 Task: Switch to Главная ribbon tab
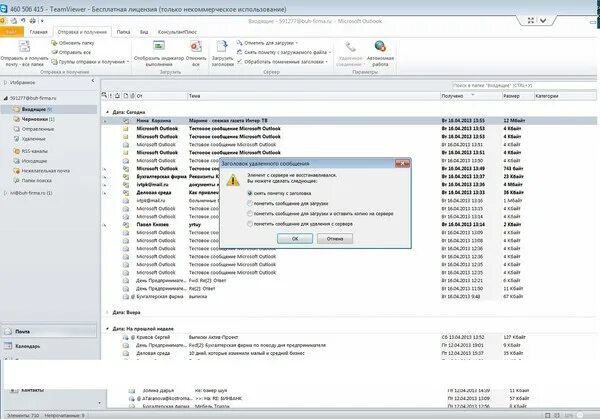point(39,32)
